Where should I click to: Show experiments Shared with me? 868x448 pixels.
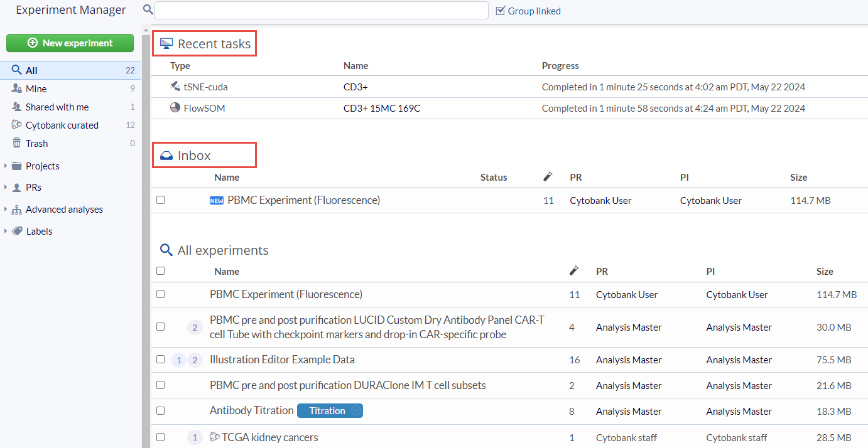57,107
